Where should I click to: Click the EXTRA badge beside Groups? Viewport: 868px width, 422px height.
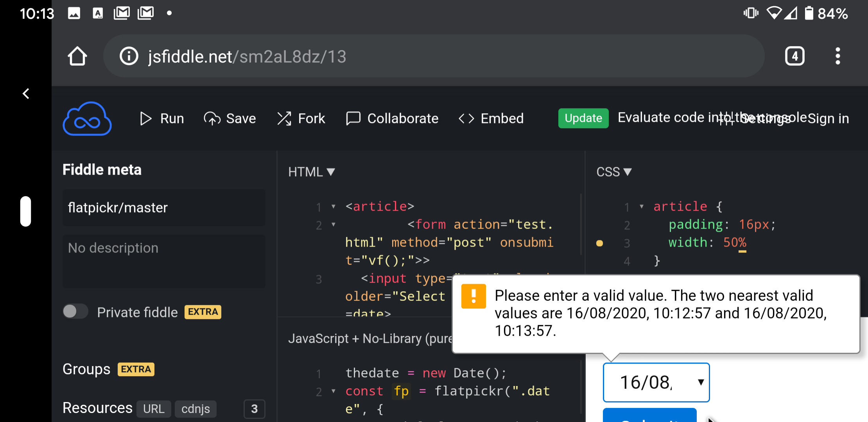click(x=136, y=369)
